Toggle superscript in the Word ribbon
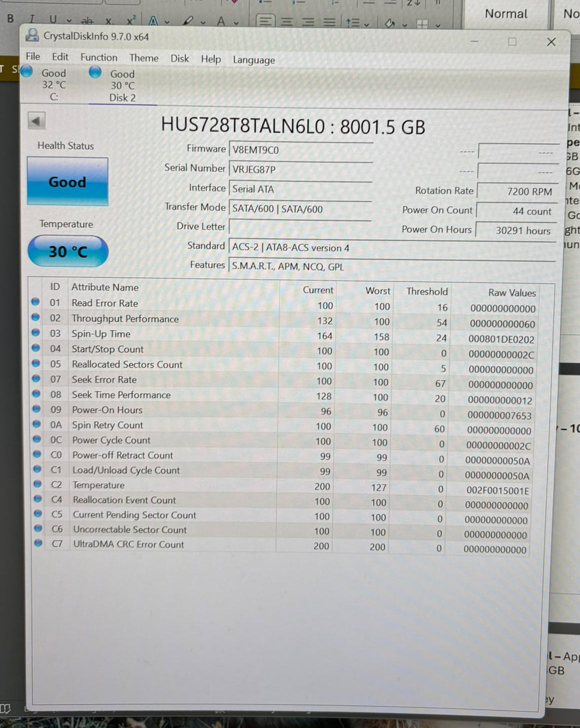 131,20
